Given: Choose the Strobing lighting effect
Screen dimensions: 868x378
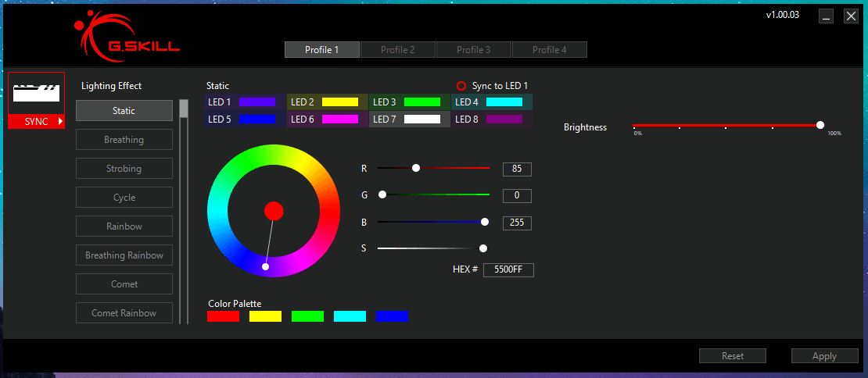Looking at the screenshot, I should click(124, 169).
